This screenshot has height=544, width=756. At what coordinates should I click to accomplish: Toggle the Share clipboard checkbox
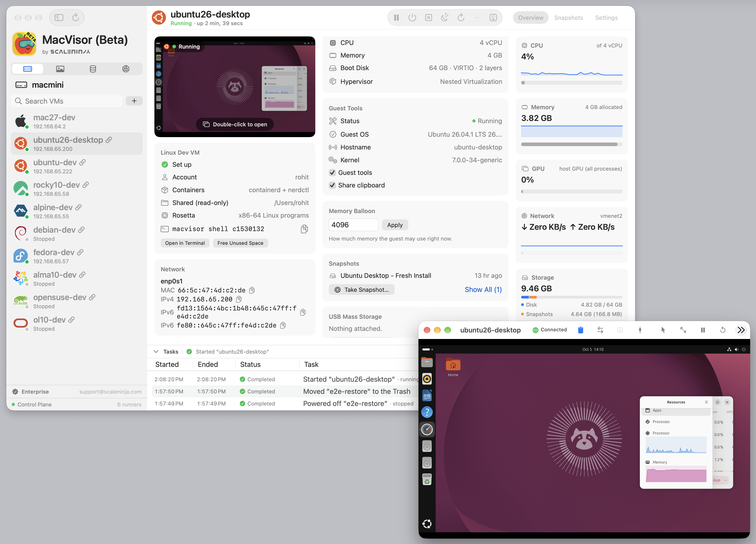click(x=332, y=185)
